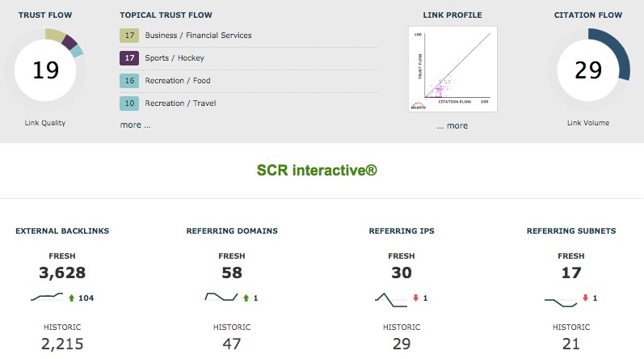
Task: Click the Referring Domains sparkline chart
Action: [x=221, y=298]
